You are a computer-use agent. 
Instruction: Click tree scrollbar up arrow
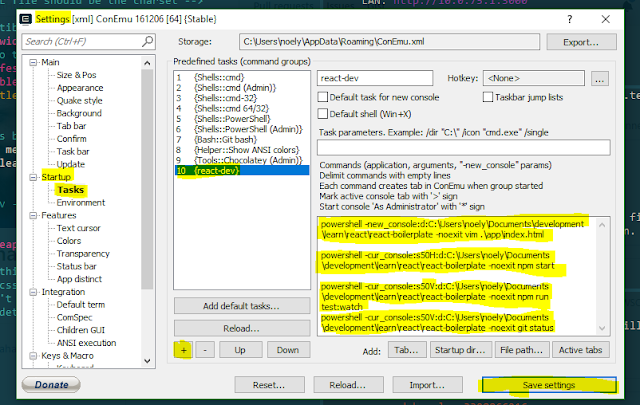point(147,63)
